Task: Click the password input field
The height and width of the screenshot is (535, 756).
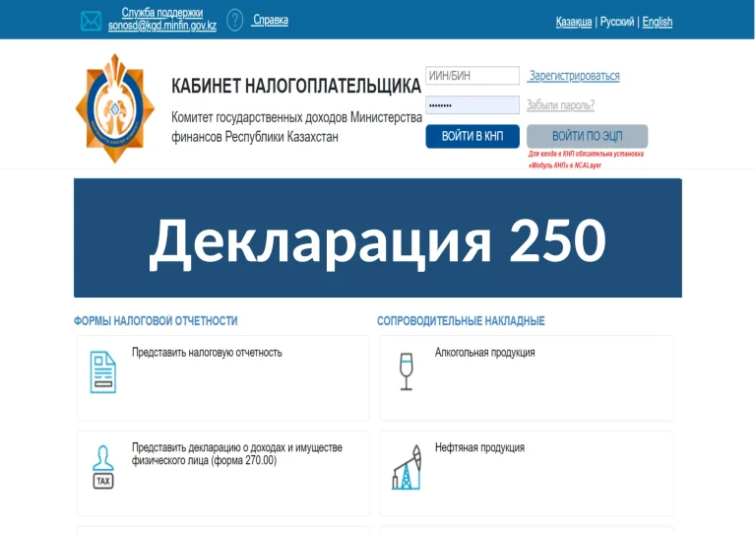Action: 472,104
